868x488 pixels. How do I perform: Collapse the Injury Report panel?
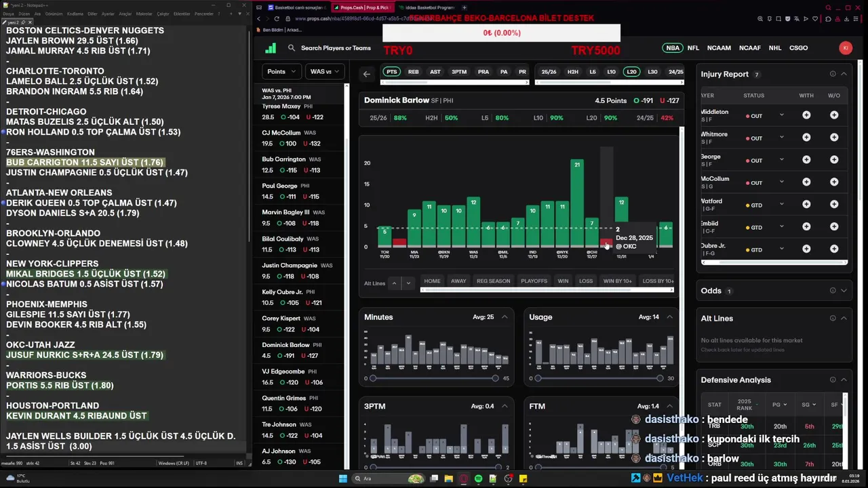pyautogui.click(x=844, y=74)
